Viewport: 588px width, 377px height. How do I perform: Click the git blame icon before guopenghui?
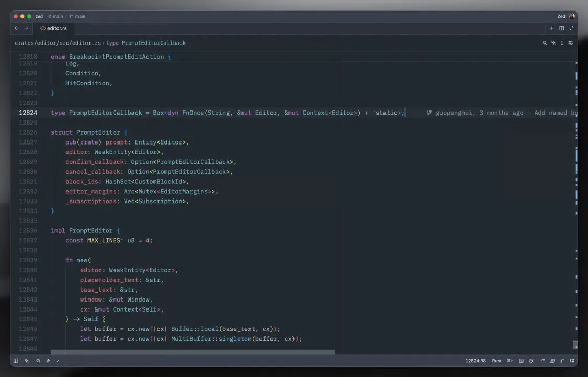[x=429, y=113]
